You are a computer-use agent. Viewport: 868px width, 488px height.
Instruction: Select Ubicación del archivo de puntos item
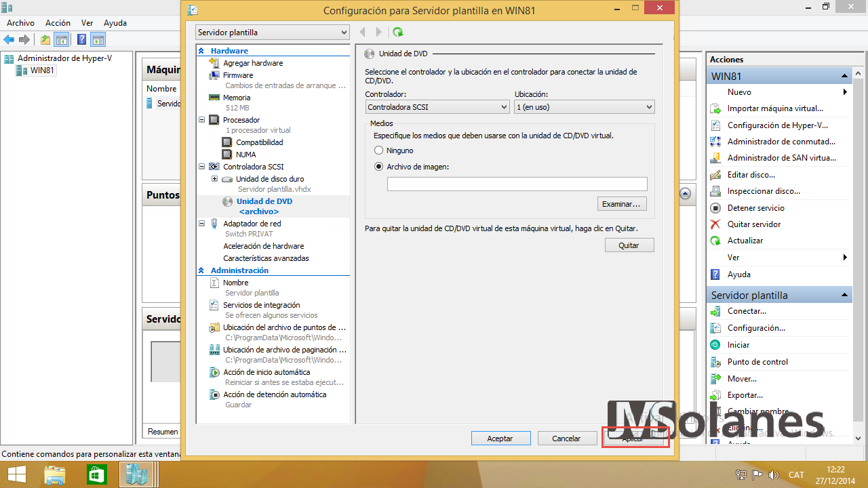(285, 327)
